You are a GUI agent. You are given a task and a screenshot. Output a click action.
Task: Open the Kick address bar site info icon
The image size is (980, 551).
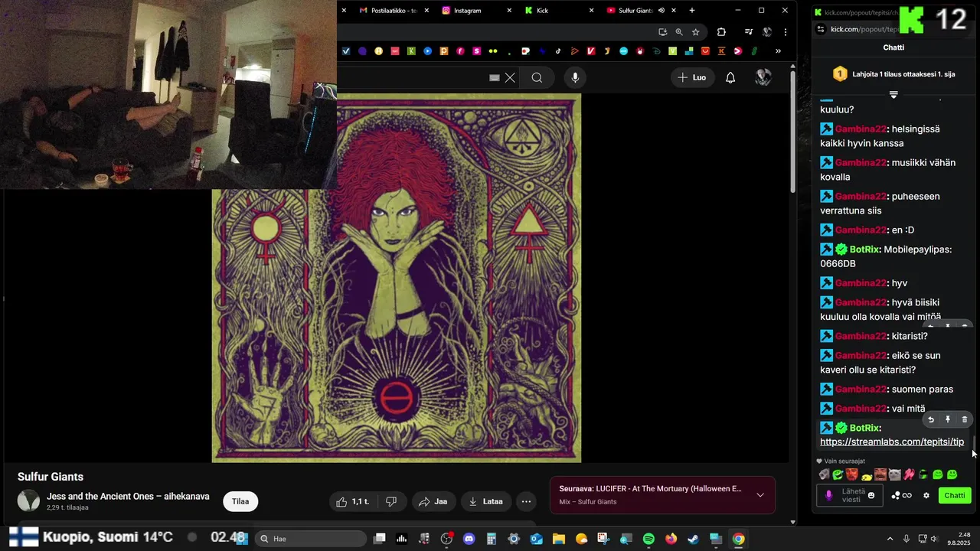click(820, 29)
